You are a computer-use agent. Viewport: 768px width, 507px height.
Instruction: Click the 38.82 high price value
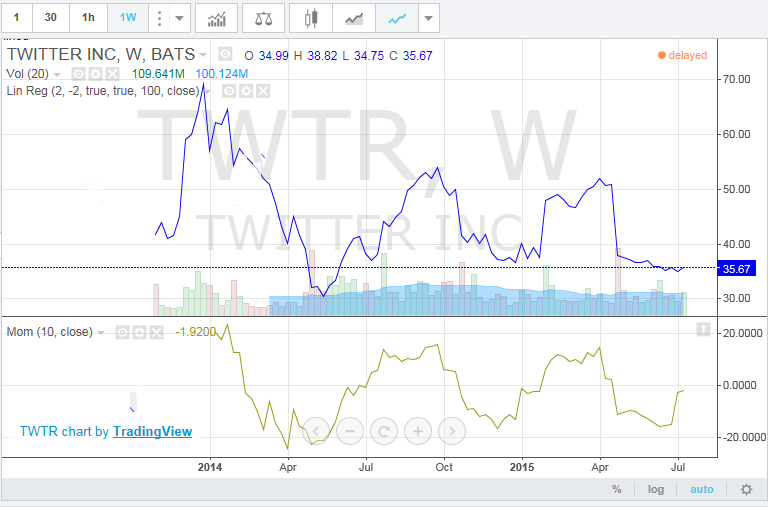tap(322, 56)
